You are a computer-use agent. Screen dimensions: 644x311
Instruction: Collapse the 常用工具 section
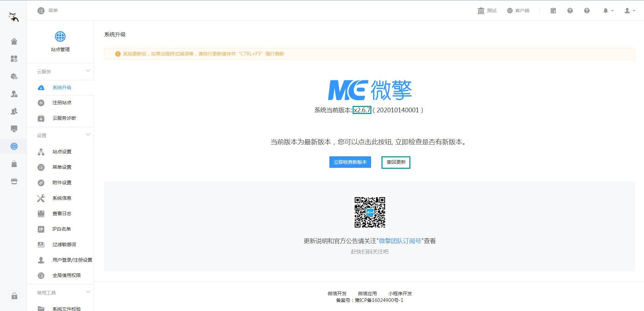[x=88, y=292]
